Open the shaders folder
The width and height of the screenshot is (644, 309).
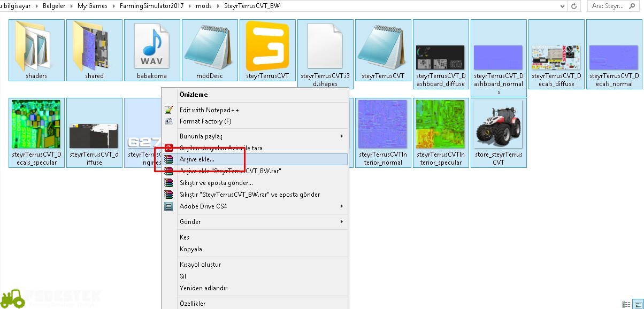36,50
